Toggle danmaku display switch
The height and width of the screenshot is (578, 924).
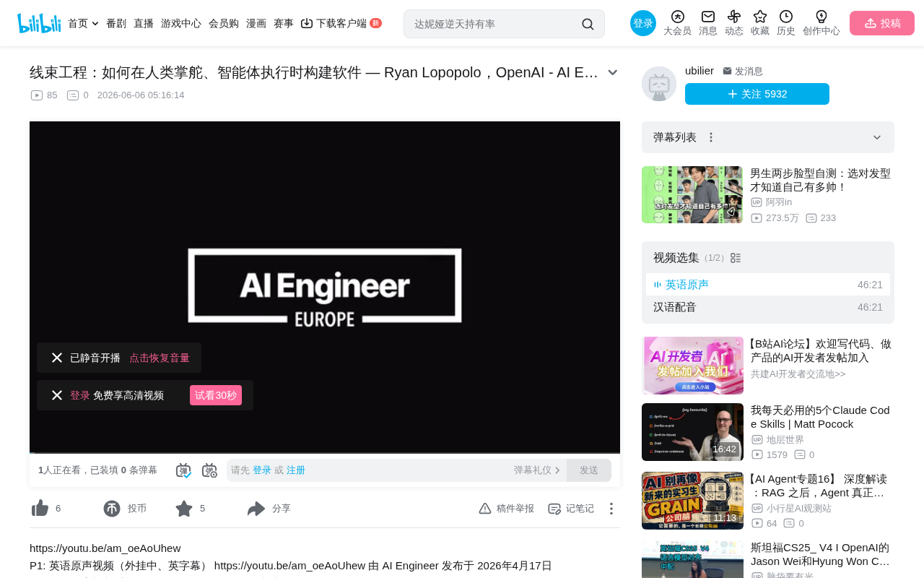tap(183, 470)
